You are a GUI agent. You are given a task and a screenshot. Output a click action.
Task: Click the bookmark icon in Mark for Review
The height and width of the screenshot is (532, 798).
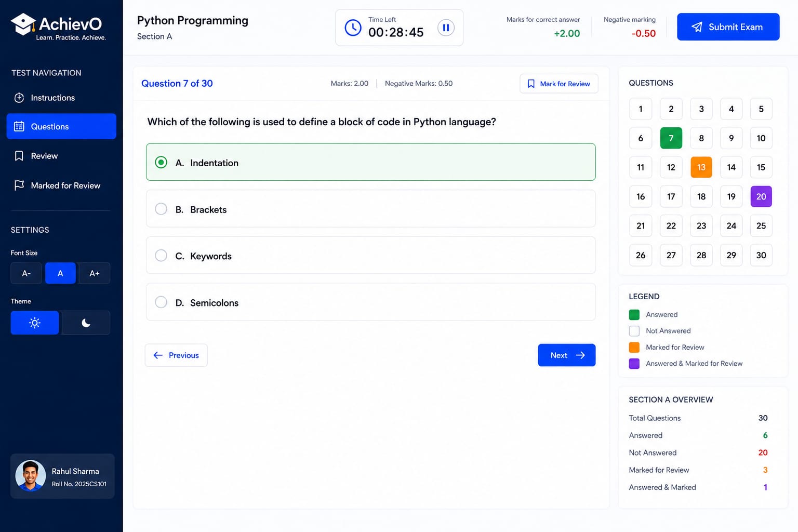click(531, 84)
